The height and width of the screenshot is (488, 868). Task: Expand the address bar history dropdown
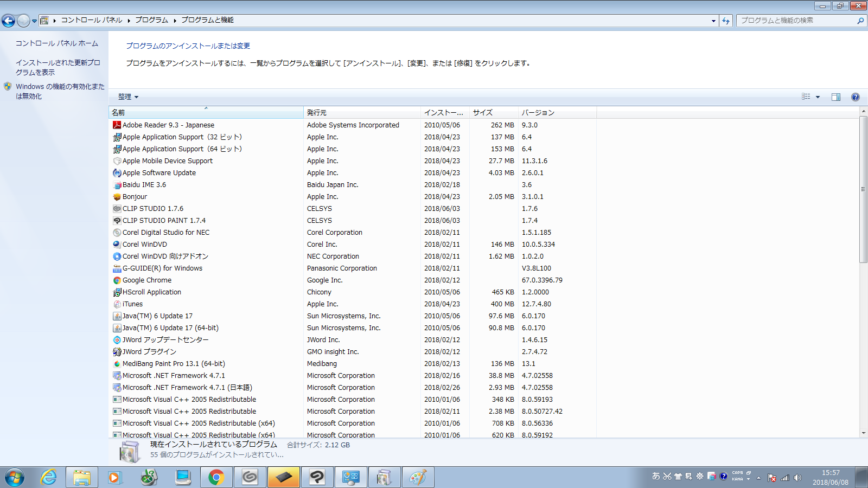tap(713, 21)
